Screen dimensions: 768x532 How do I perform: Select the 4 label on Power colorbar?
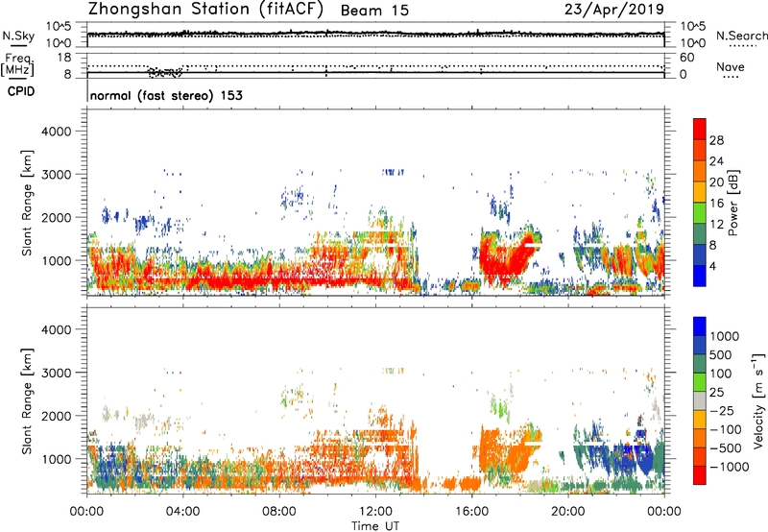(712, 266)
